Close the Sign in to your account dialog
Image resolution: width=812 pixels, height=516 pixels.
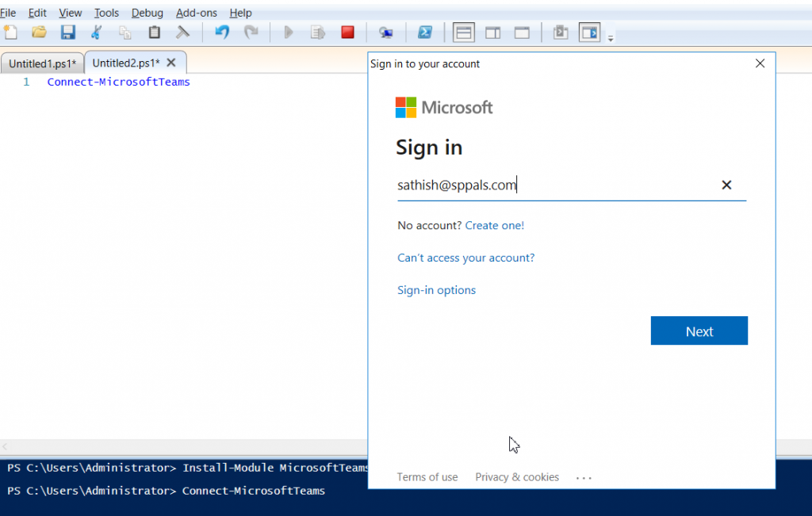tap(760, 63)
